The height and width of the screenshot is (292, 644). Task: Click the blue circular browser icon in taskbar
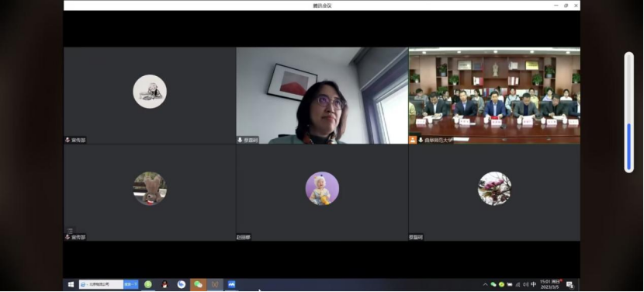[181, 284]
